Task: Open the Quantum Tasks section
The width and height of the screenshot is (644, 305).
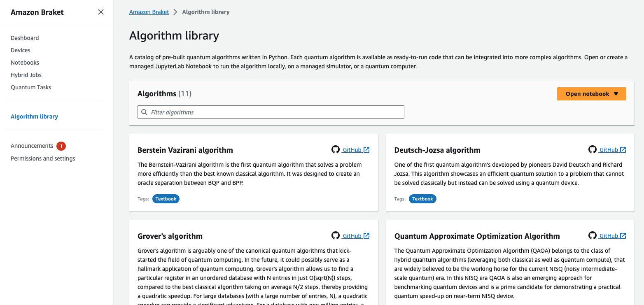Action: click(x=31, y=87)
